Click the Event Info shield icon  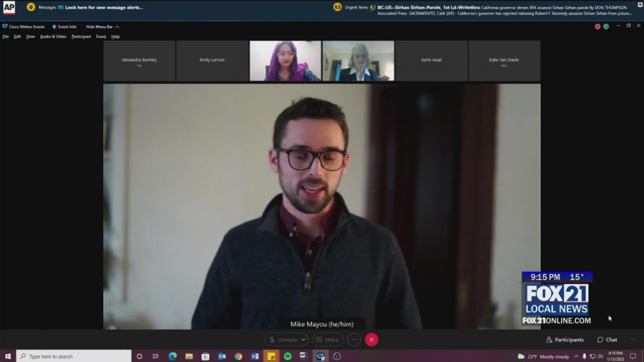54,27
